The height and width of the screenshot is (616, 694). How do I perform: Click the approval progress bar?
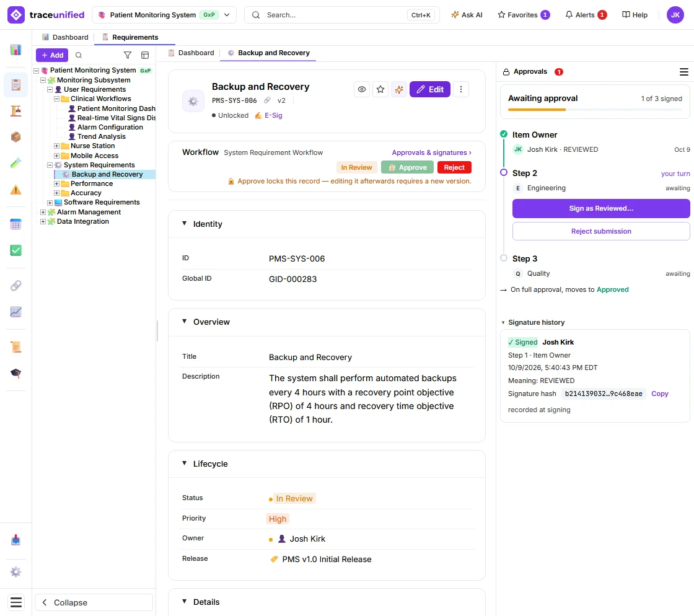(595, 110)
